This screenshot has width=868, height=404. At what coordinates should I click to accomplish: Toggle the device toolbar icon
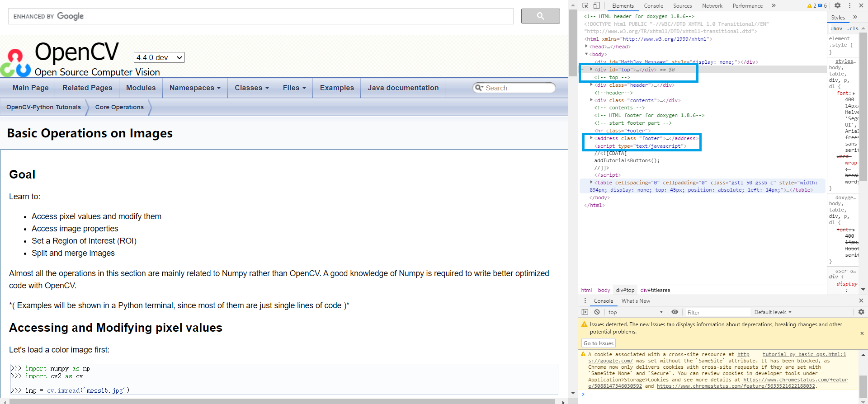point(597,5)
